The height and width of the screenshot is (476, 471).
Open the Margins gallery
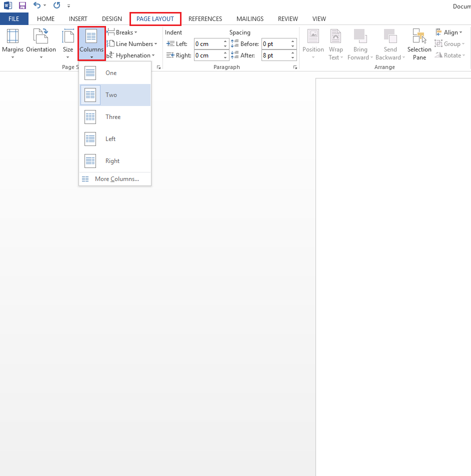[13, 44]
